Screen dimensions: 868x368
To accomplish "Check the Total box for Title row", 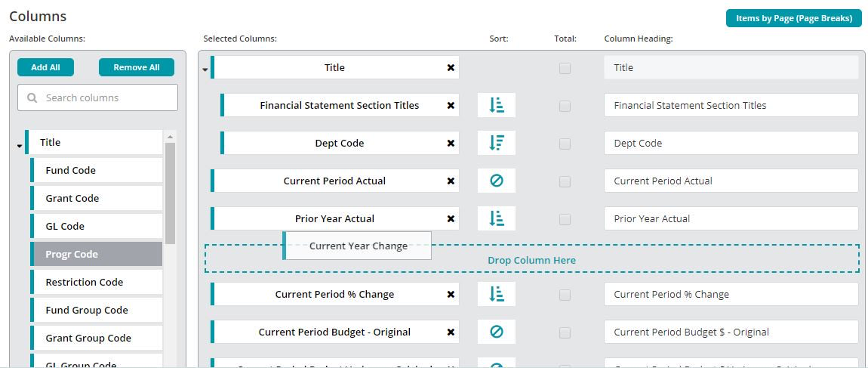I will (x=565, y=68).
